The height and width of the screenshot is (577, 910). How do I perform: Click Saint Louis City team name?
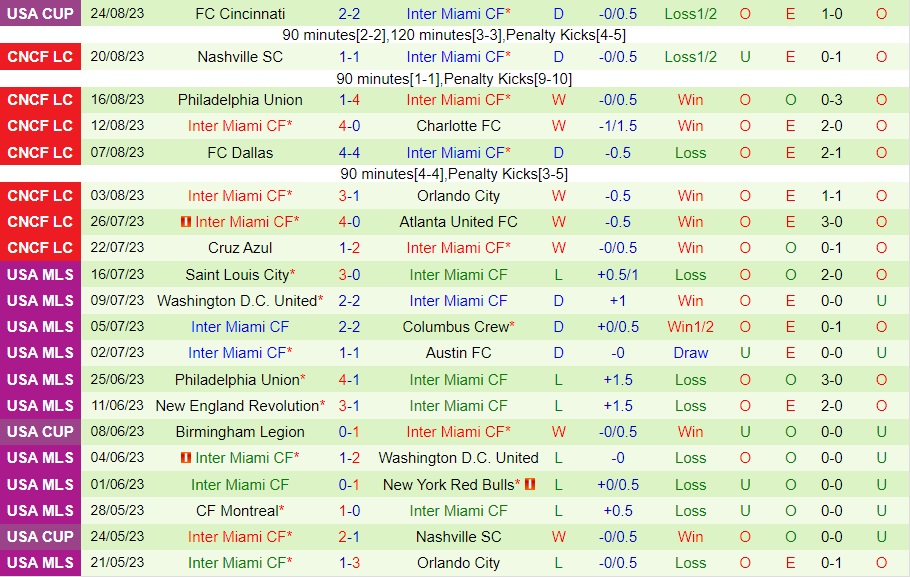point(237,275)
